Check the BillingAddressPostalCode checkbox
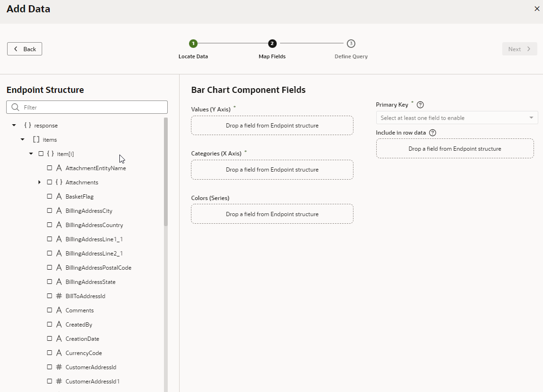This screenshot has height=392, width=543. [50, 267]
